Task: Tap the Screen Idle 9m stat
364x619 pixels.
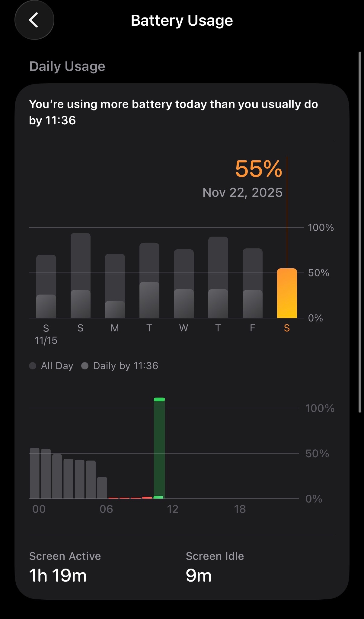Action: pyautogui.click(x=214, y=567)
